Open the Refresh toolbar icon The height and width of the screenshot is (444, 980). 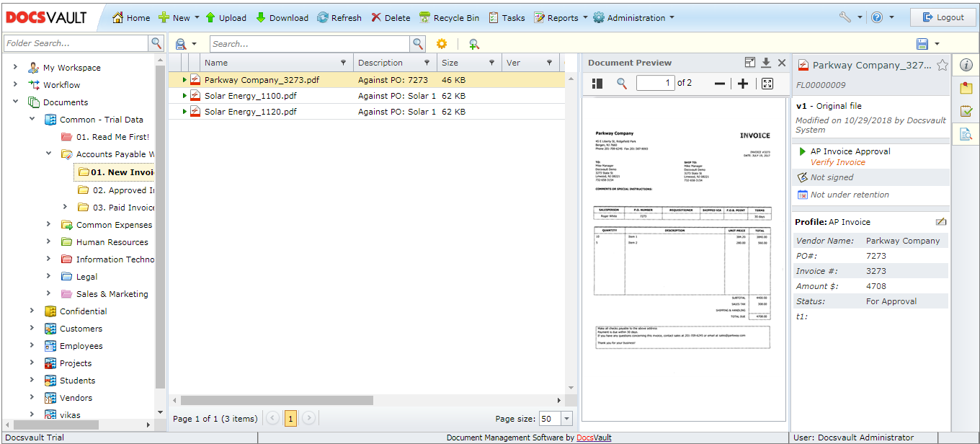339,17
